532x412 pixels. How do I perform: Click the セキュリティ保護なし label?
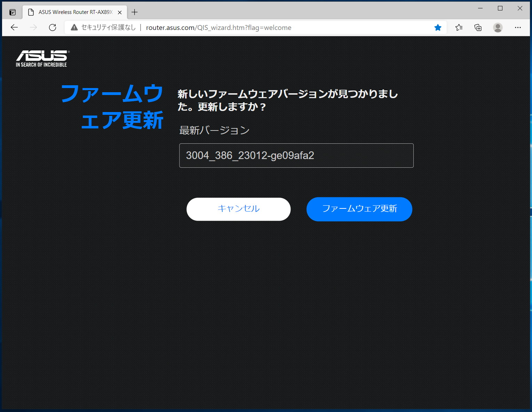click(109, 27)
